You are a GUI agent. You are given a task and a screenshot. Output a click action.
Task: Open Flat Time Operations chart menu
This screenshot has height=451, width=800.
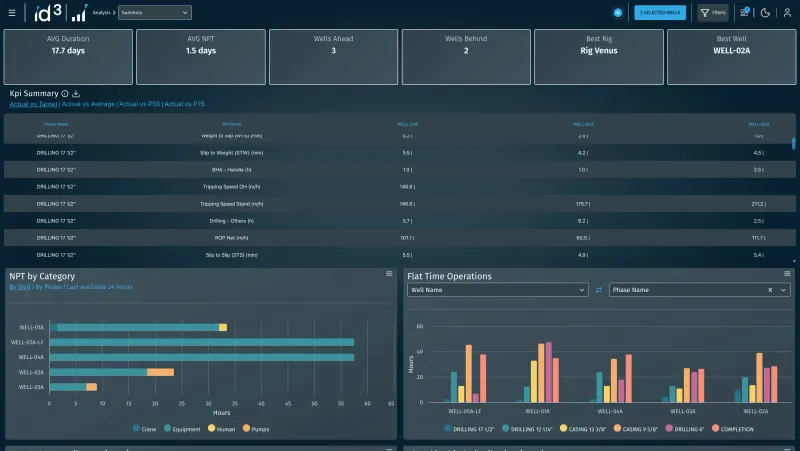[787, 274]
